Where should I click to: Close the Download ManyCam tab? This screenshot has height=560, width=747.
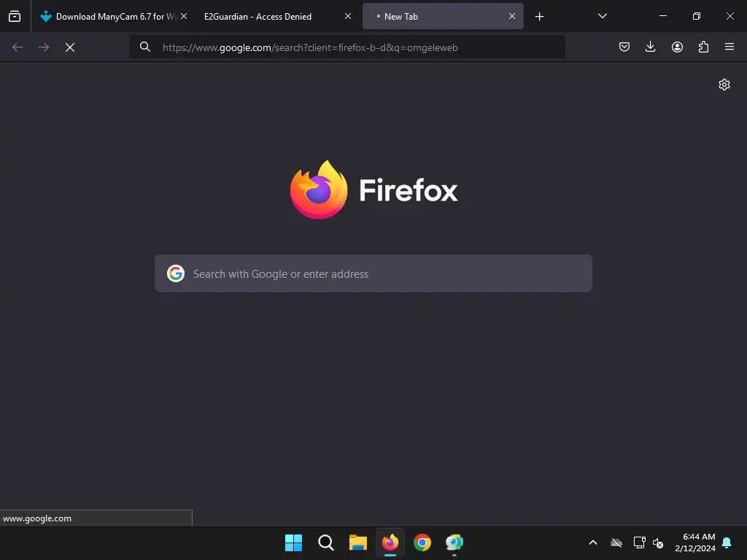coord(184,16)
